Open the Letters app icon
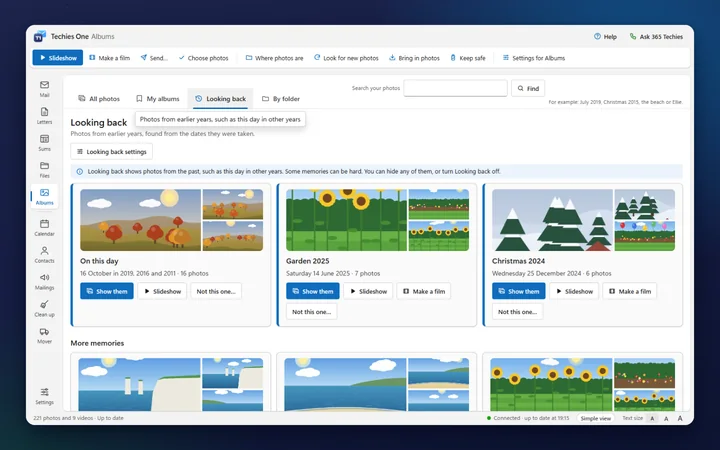This screenshot has width=720, height=450. (45, 116)
